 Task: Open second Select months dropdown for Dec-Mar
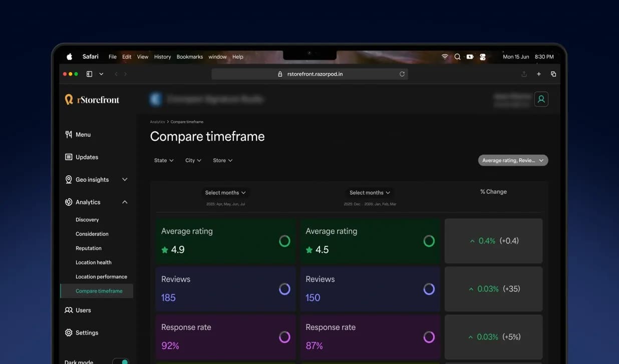coord(370,193)
